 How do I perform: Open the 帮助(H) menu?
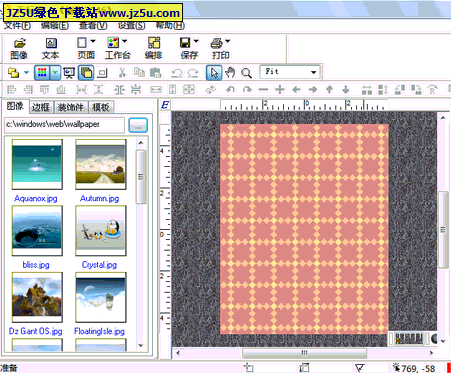[x=170, y=25]
